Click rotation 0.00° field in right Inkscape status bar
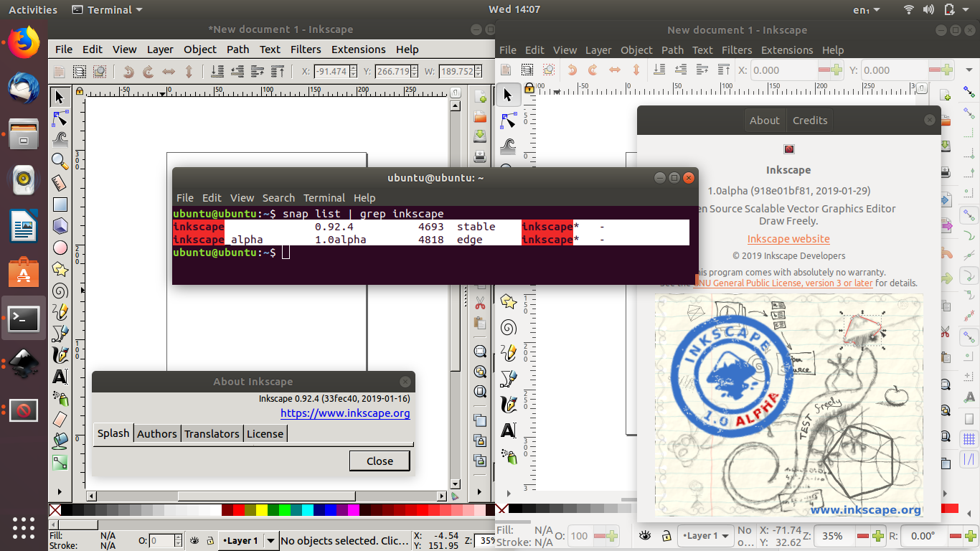The height and width of the screenshot is (551, 980). tap(925, 536)
